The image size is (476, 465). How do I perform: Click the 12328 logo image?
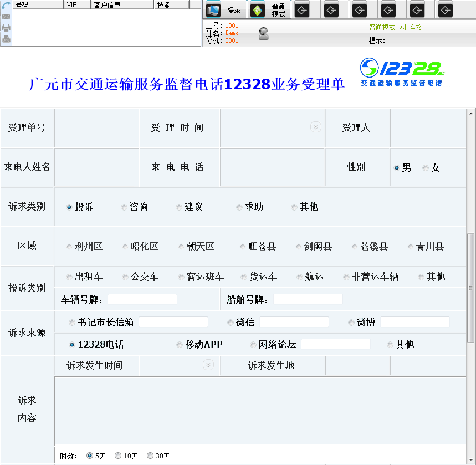402,71
